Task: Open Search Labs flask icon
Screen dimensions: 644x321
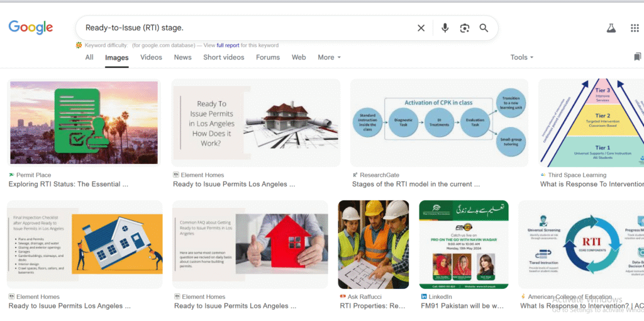Action: [611, 28]
